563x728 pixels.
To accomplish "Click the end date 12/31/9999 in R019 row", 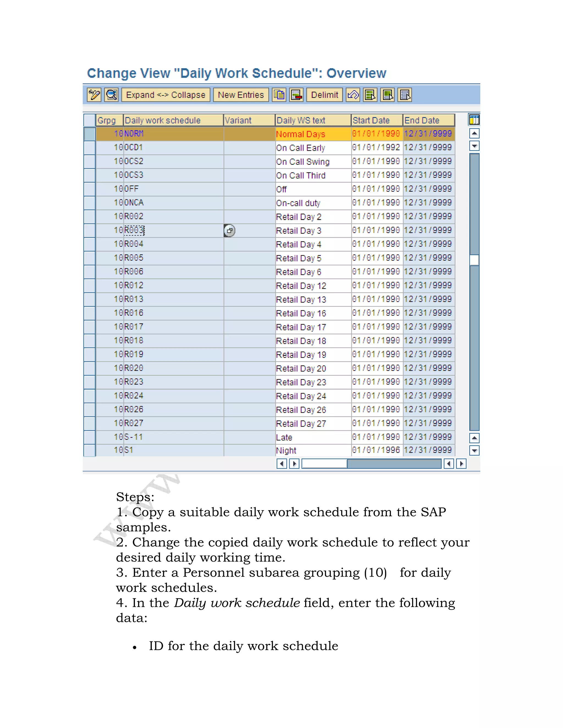I will tap(429, 355).
